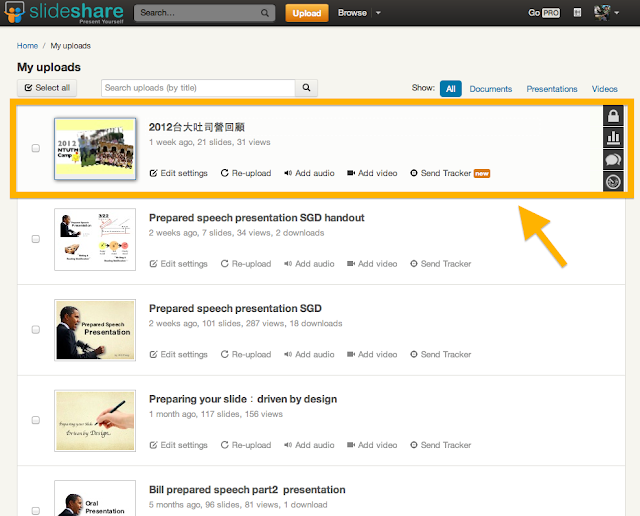This screenshot has height=516, width=640.
Task: Add audio to driven by design slides
Action: (x=309, y=445)
